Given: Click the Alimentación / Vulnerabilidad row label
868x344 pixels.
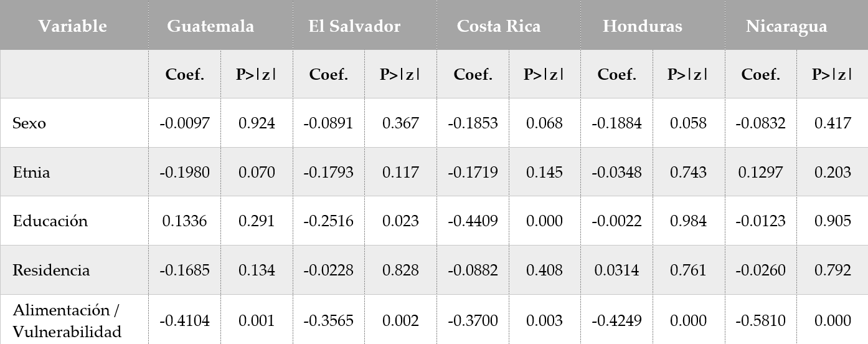Looking at the screenshot, I should 67,320.
